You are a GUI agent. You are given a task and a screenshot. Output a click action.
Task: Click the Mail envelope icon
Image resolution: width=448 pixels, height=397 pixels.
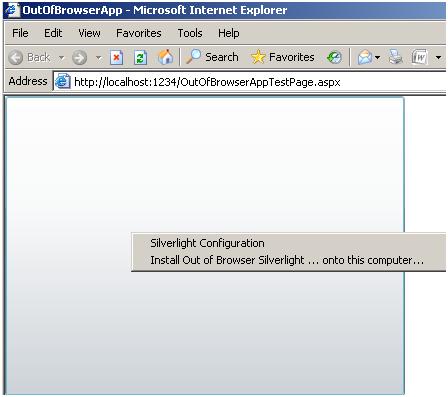(x=365, y=57)
